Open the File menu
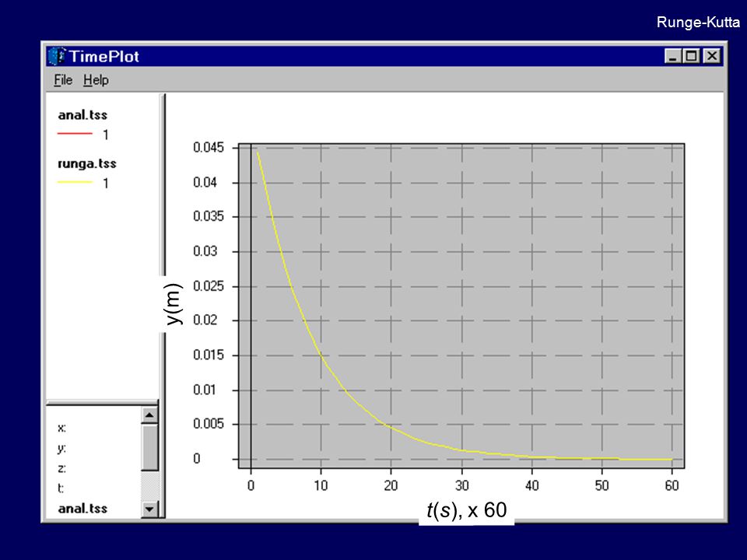The image size is (747, 560). point(63,80)
